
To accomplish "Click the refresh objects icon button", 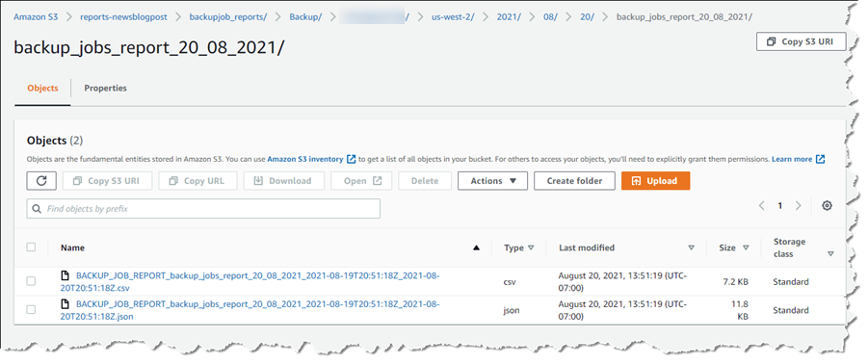I will point(41,181).
